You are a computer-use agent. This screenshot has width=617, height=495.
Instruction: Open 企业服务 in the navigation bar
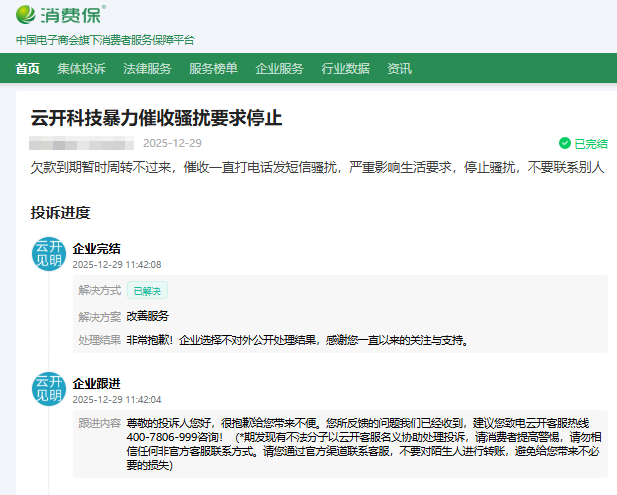click(x=279, y=69)
